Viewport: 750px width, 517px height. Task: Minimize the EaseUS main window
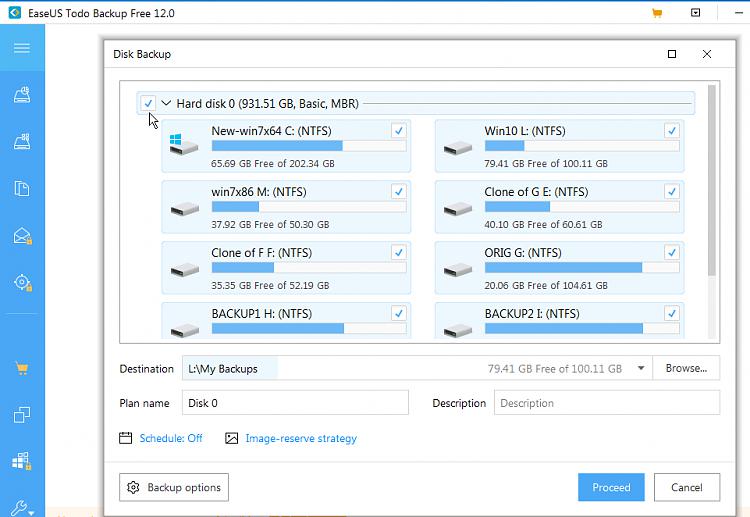click(739, 13)
